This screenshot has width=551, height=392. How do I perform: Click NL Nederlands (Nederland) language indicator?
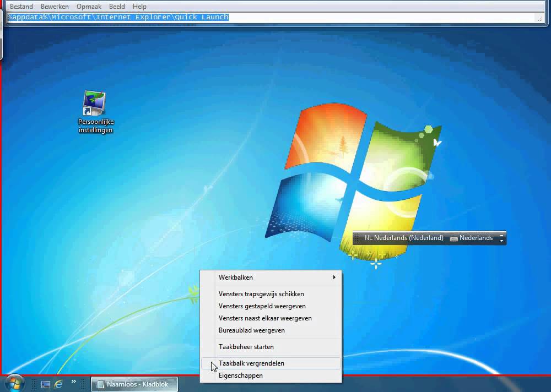(404, 238)
